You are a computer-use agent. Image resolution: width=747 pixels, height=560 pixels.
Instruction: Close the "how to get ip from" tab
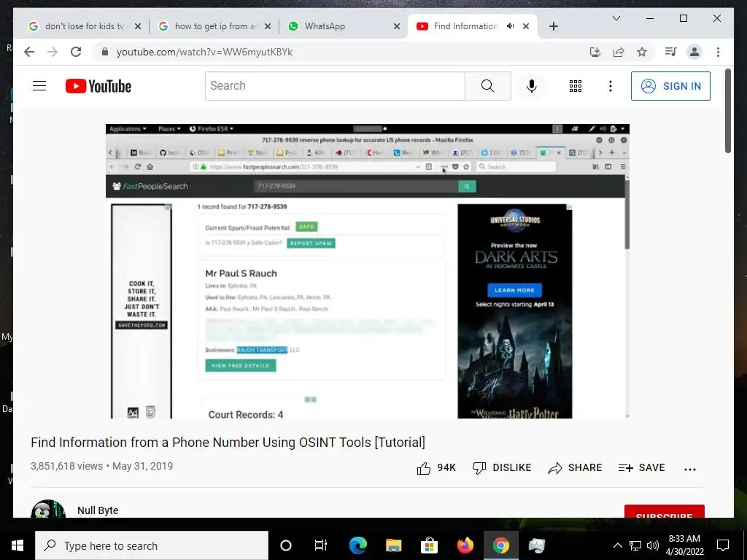click(268, 27)
